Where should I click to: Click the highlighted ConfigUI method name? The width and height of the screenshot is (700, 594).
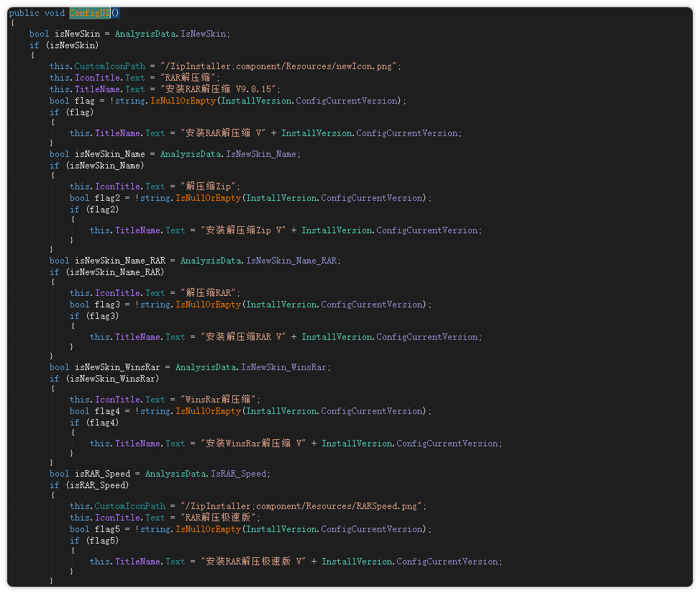click(x=89, y=13)
